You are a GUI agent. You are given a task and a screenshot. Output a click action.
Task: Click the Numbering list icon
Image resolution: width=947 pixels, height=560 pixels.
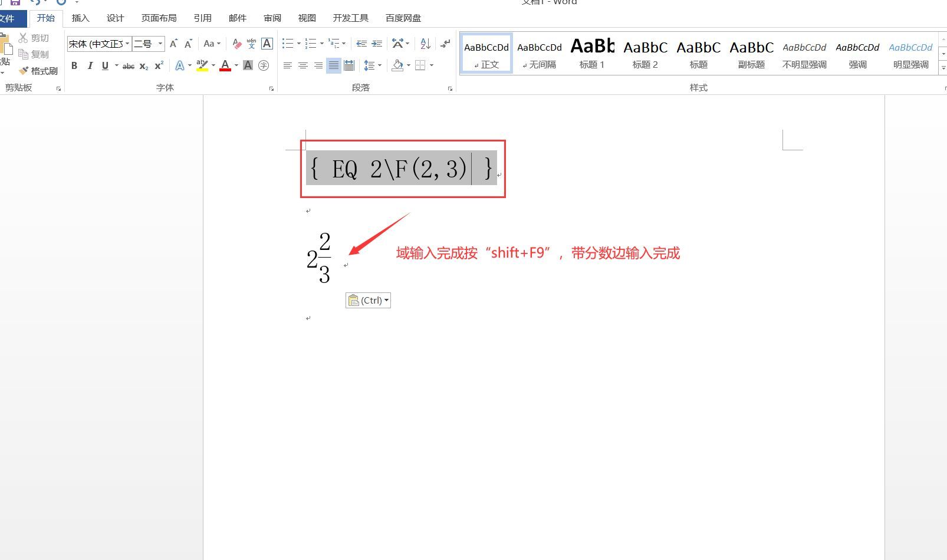tap(311, 44)
